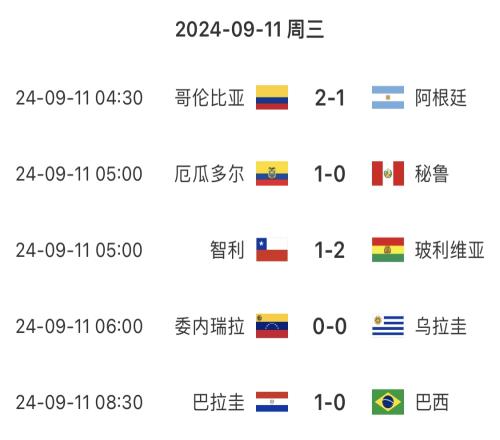The width and height of the screenshot is (500, 440).
Task: Click the Paraguay flag icon
Action: point(272,402)
